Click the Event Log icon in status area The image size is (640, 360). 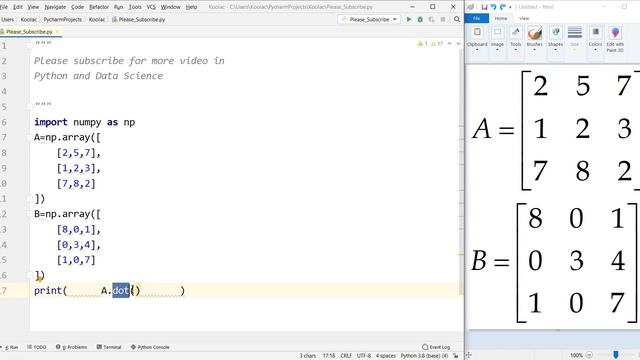[425, 347]
